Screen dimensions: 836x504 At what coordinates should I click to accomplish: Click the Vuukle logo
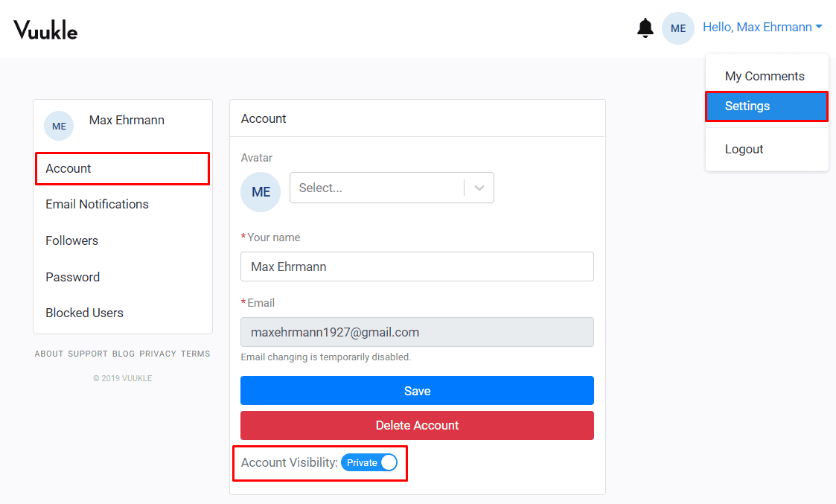45,30
